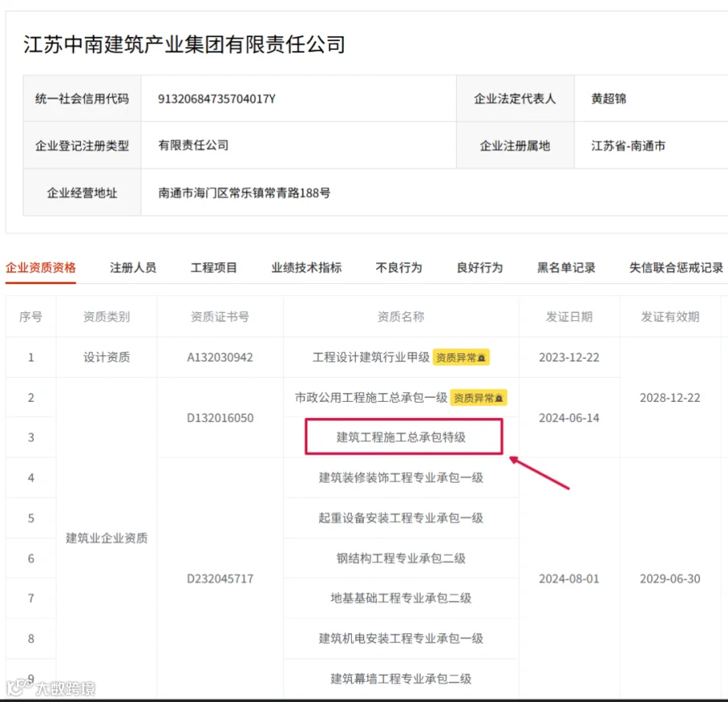
Task: Click address 南通市海门区常乐镇常青路188号
Action: (244, 192)
